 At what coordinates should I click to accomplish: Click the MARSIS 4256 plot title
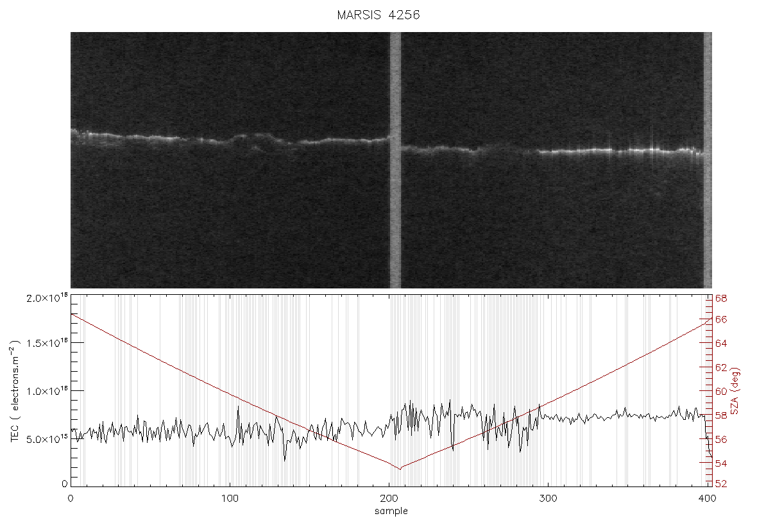tap(378, 15)
